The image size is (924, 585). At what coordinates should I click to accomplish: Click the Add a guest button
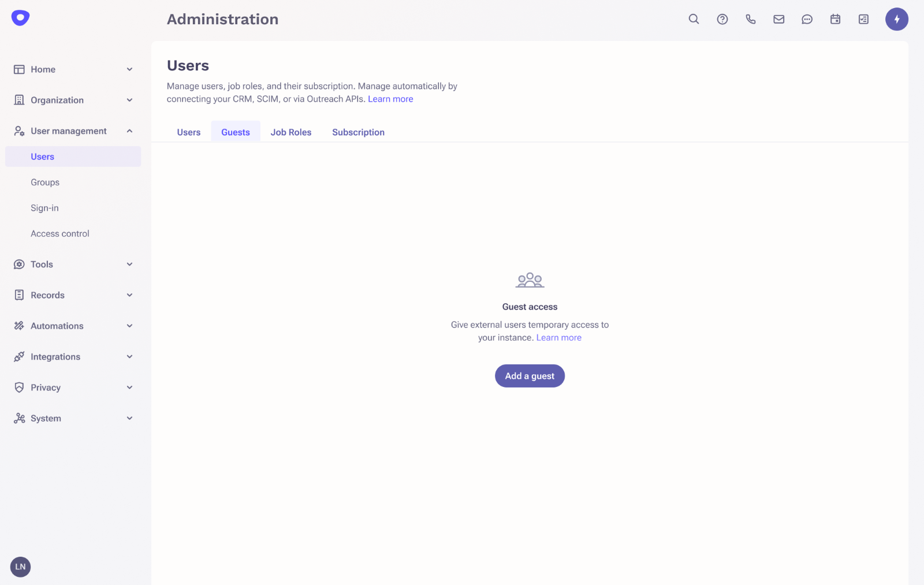(529, 375)
